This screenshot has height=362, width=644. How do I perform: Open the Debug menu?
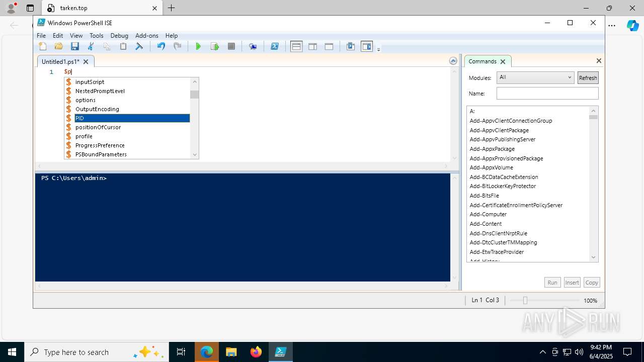pos(119,36)
